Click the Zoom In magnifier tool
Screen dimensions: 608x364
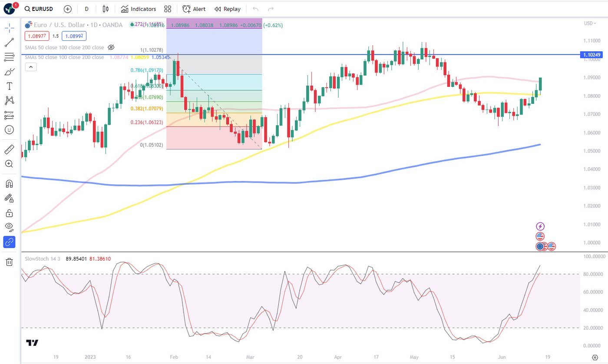pos(9,164)
